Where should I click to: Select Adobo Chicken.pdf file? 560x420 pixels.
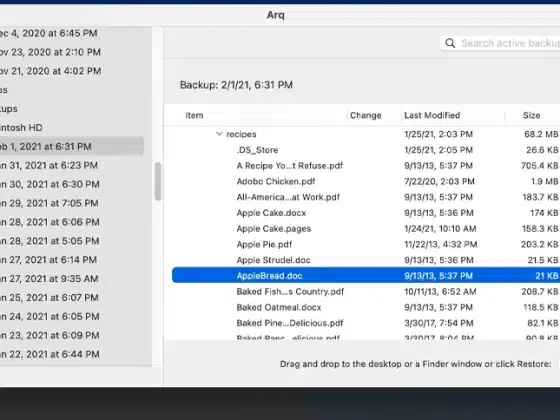point(276,181)
